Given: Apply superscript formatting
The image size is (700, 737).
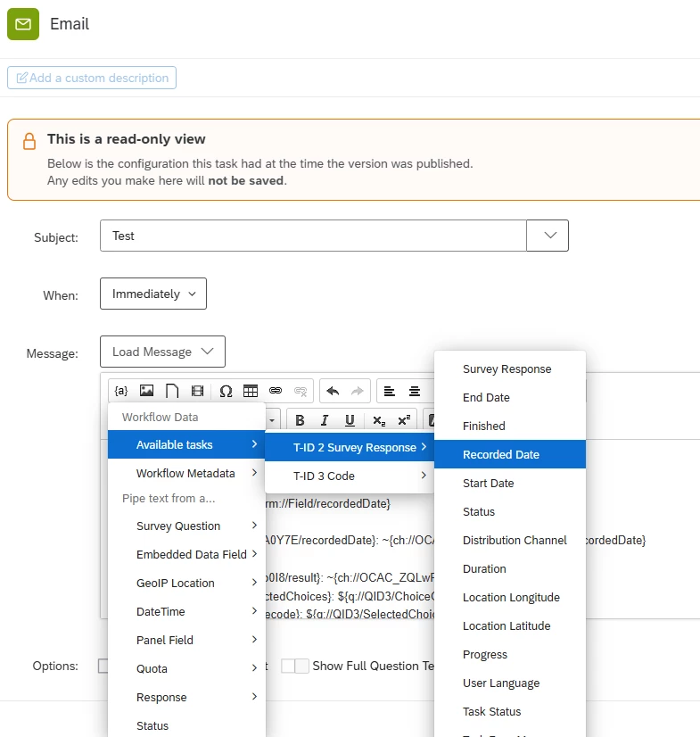Looking at the screenshot, I should tap(404, 419).
